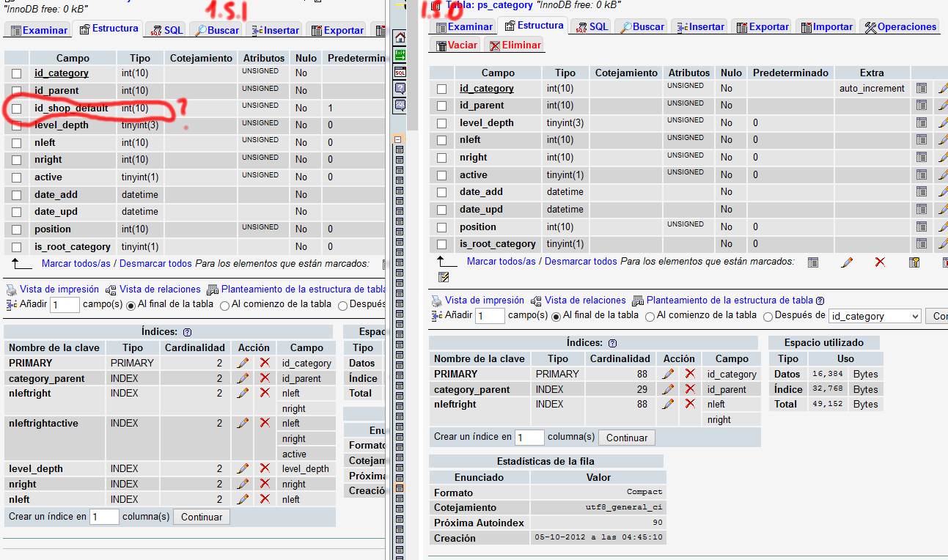Focus the 'Crear un índice en' field, right panel
This screenshot has width=948, height=560.
point(529,438)
